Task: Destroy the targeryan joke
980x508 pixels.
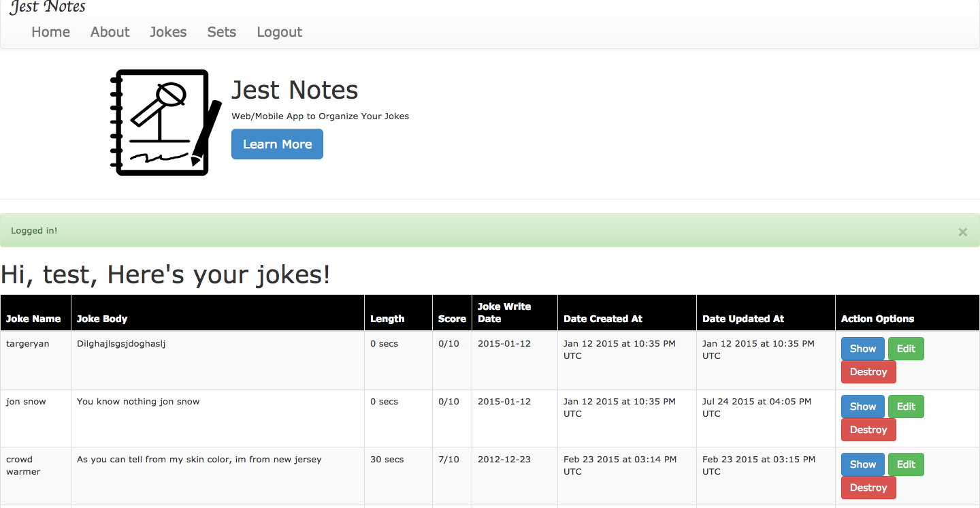Action: [x=868, y=372]
